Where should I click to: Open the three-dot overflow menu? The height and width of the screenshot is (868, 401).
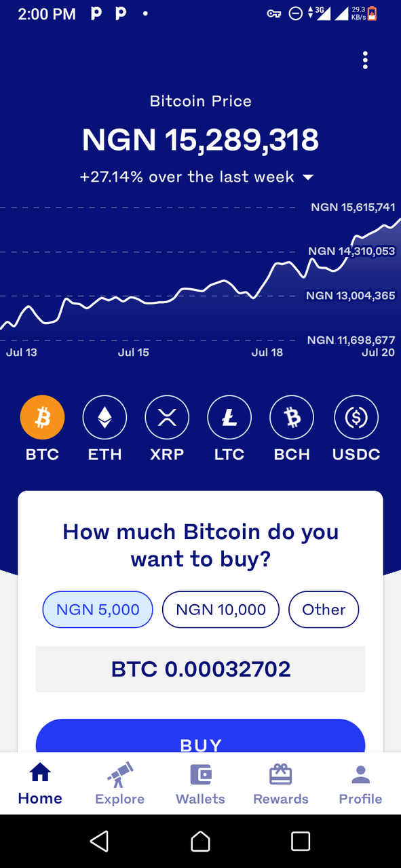click(365, 60)
